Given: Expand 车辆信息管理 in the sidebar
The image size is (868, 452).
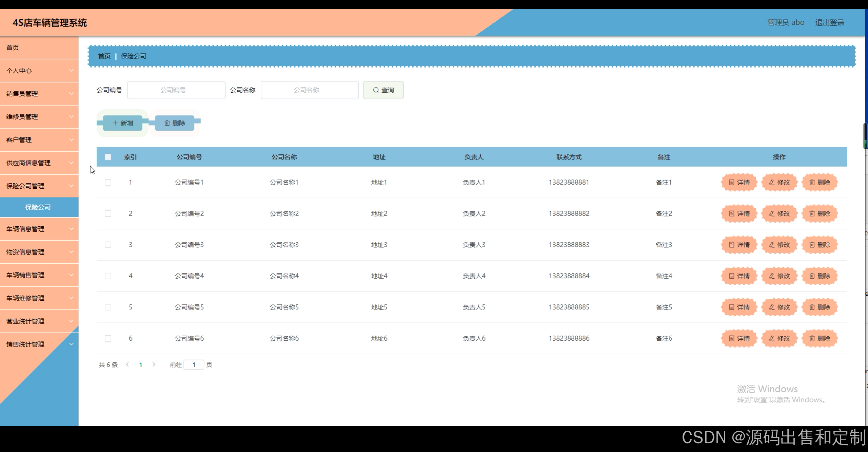Looking at the screenshot, I should click(x=39, y=229).
